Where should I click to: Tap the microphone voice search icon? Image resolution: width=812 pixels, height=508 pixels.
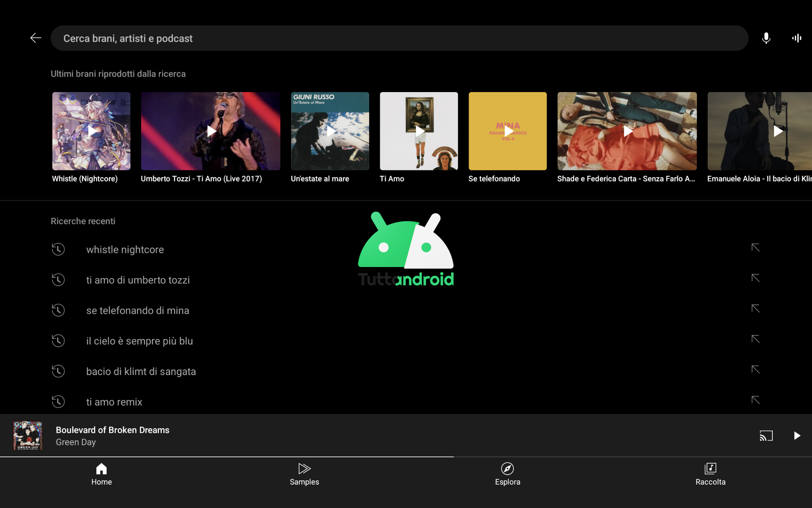(766, 38)
